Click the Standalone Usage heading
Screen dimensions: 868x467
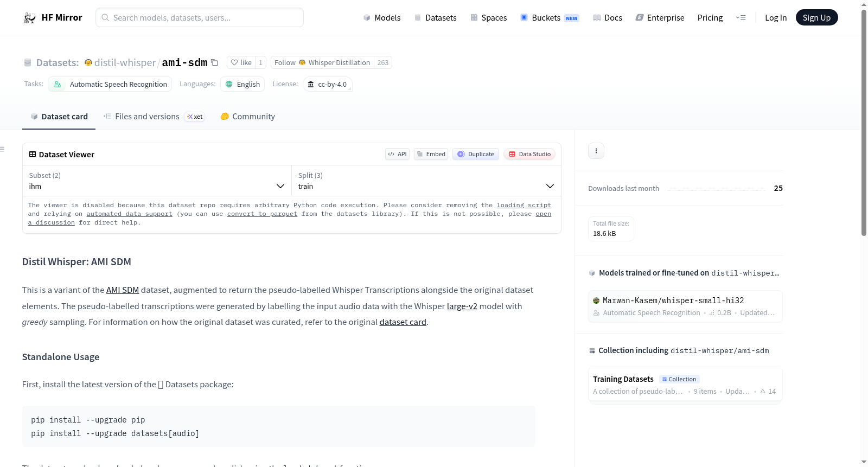[x=61, y=357]
